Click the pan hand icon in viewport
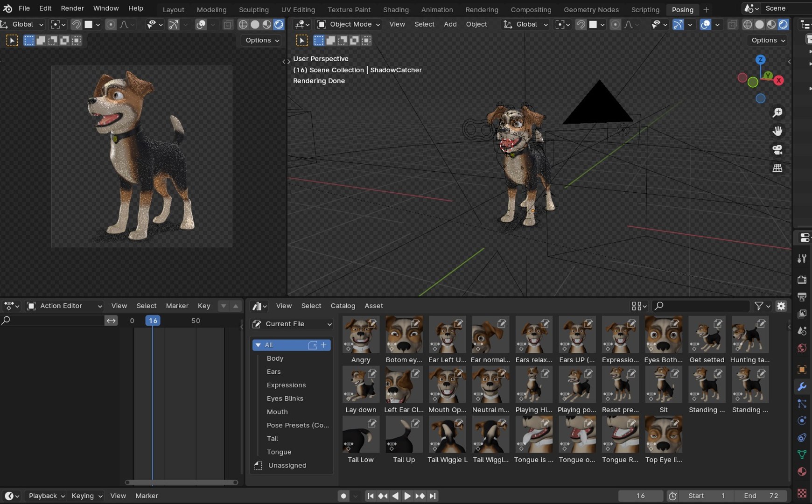This screenshot has width=812, height=504. 777,131
